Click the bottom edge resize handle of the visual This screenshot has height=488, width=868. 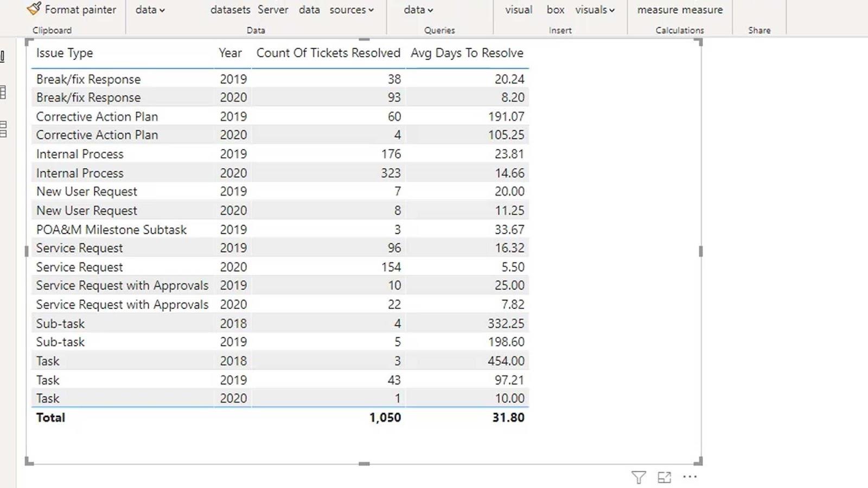tap(364, 464)
